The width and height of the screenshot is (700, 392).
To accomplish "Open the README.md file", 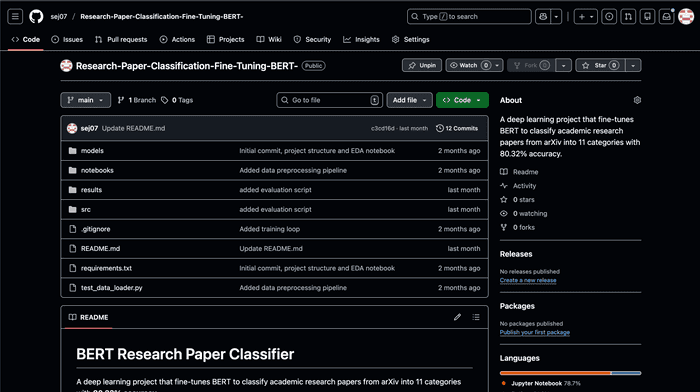I will pyautogui.click(x=100, y=249).
